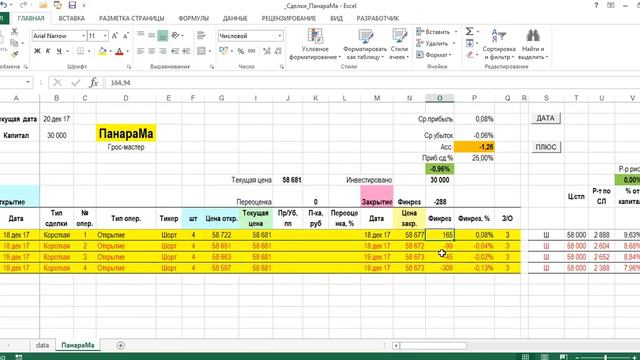Click the ПЛЮС macro button
The width and height of the screenshot is (640, 360).
coord(546,147)
